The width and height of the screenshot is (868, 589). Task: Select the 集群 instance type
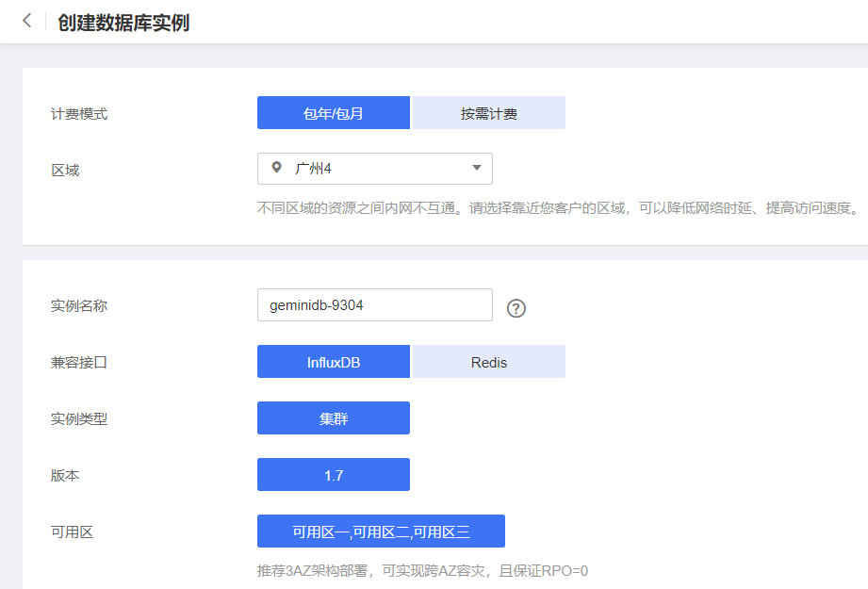(x=334, y=418)
